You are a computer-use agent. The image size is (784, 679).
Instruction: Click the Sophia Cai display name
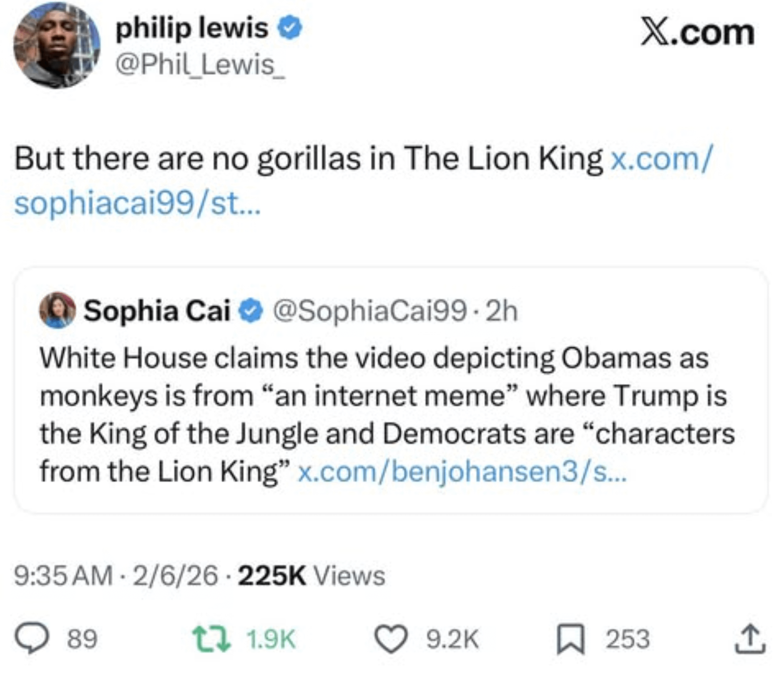coord(157,311)
